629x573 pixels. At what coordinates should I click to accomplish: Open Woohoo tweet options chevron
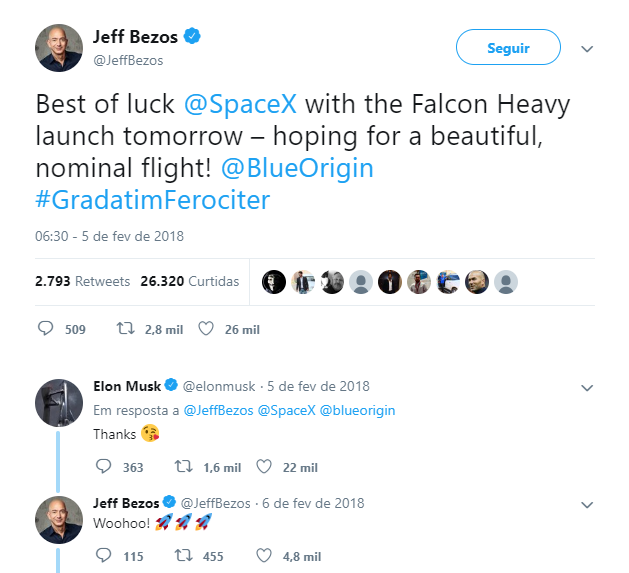pos(588,502)
